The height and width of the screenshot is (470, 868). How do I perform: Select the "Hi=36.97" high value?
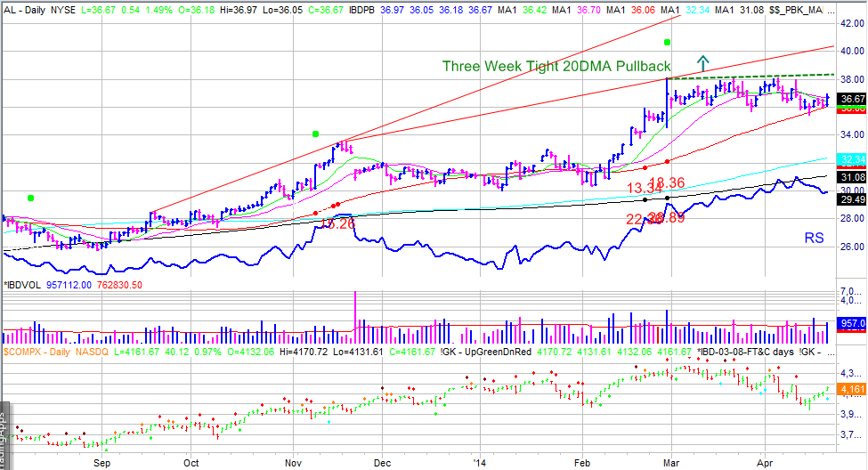click(238, 11)
